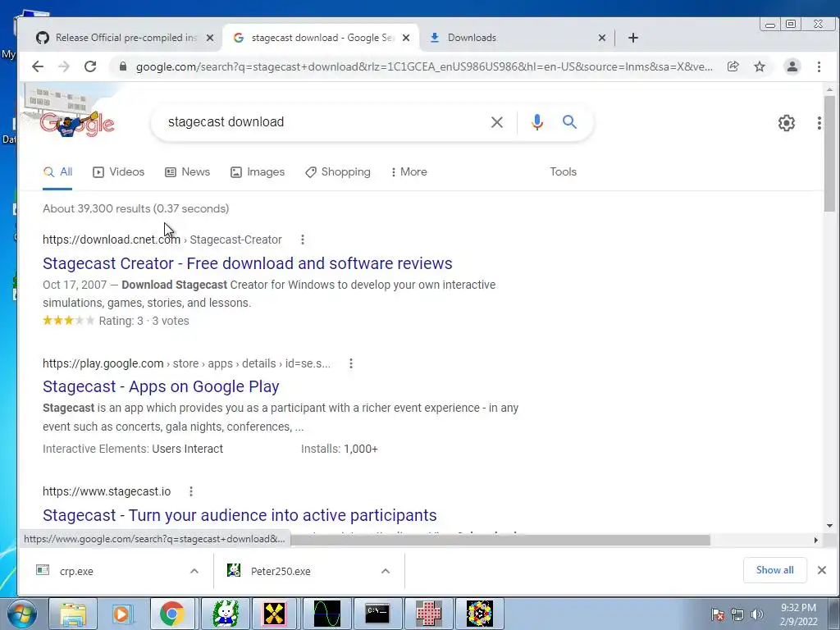Launch media player from taskbar
This screenshot has height=630, width=840.
point(123,614)
